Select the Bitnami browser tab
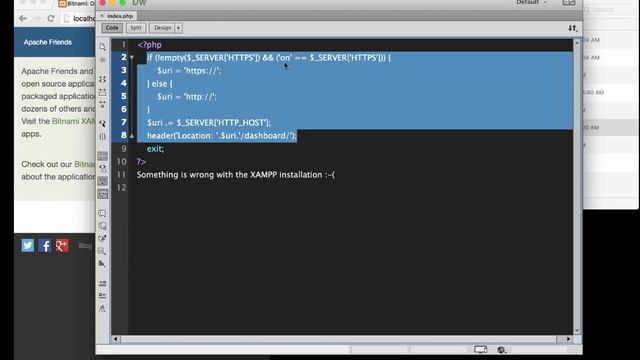The height and width of the screenshot is (360, 640). tap(76, 4)
